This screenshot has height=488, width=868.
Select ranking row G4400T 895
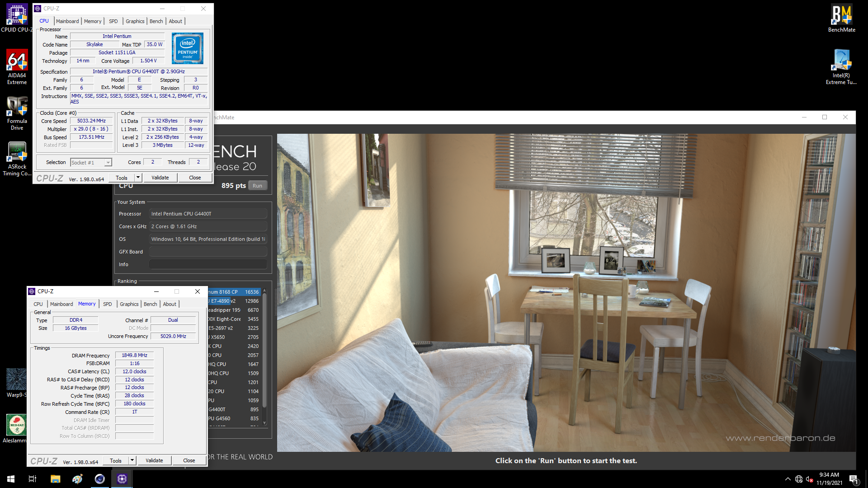pos(234,409)
